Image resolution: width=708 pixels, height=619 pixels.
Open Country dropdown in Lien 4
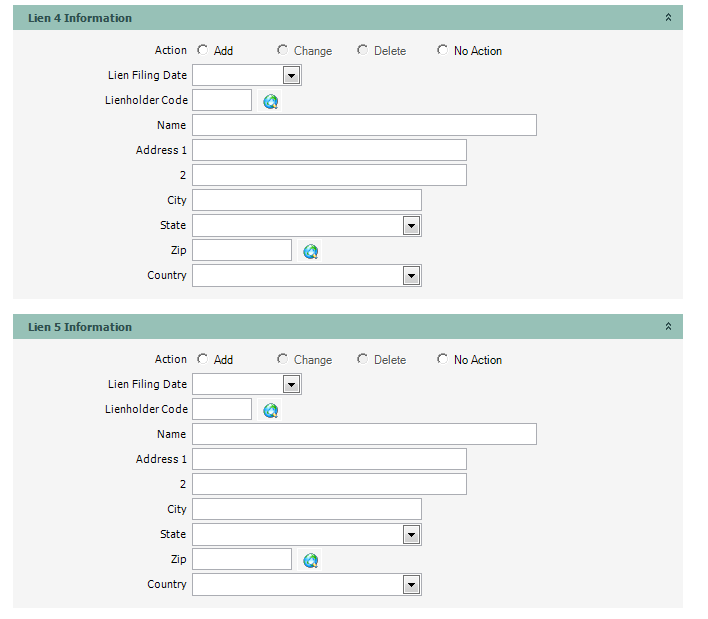pos(411,276)
